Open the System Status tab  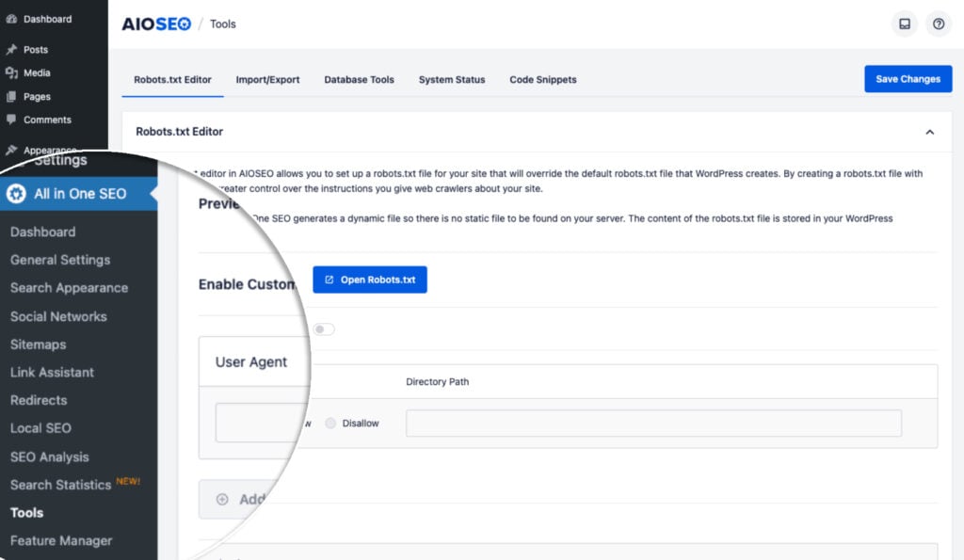452,80
